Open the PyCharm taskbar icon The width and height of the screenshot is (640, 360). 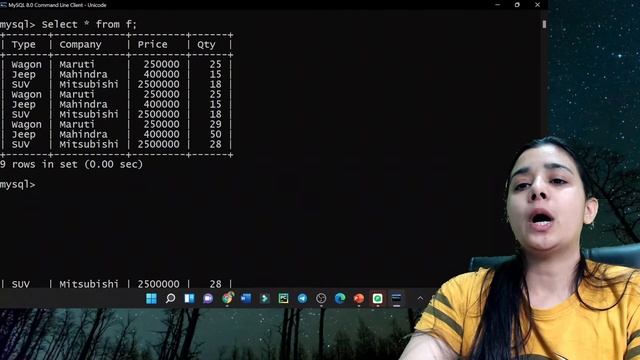[x=283, y=298]
